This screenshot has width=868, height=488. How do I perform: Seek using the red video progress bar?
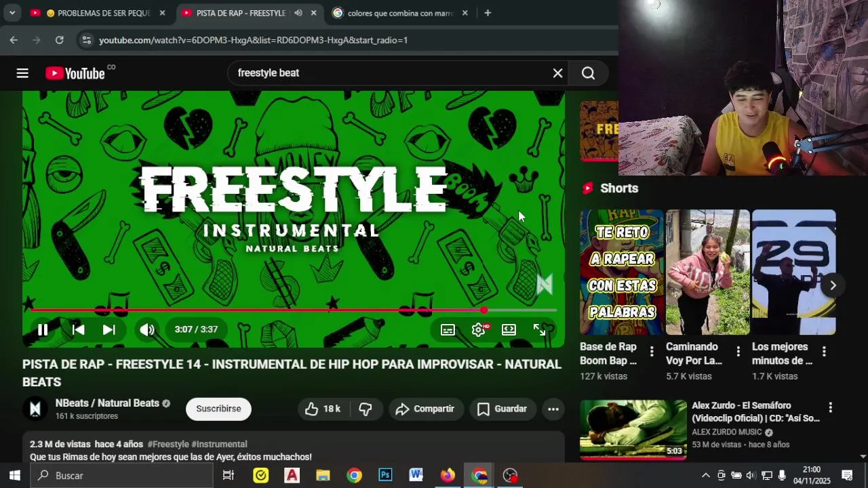click(293, 310)
